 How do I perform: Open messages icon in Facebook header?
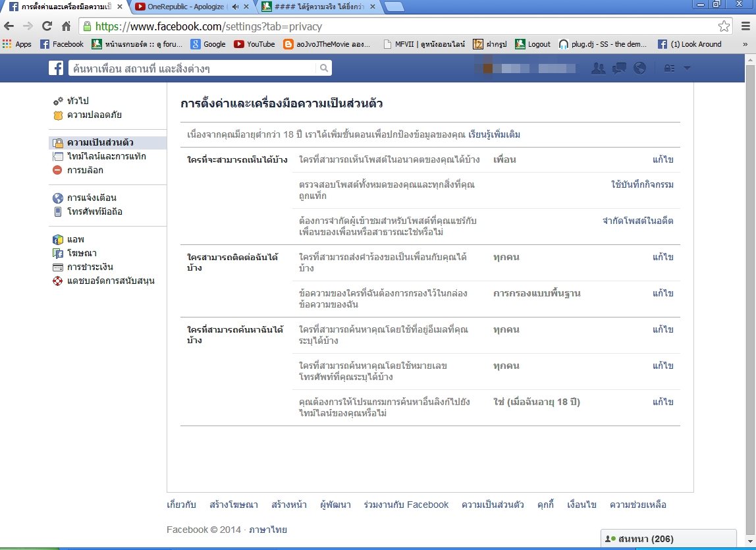(x=619, y=68)
